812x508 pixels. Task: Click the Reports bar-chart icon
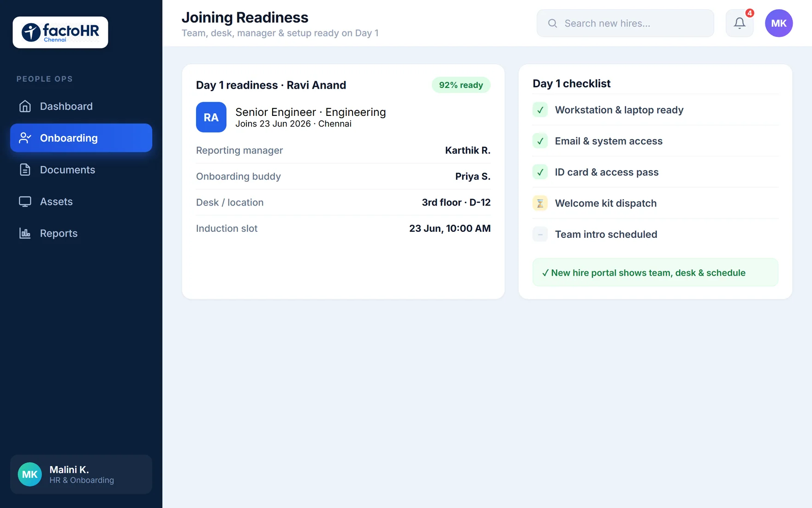tap(25, 233)
